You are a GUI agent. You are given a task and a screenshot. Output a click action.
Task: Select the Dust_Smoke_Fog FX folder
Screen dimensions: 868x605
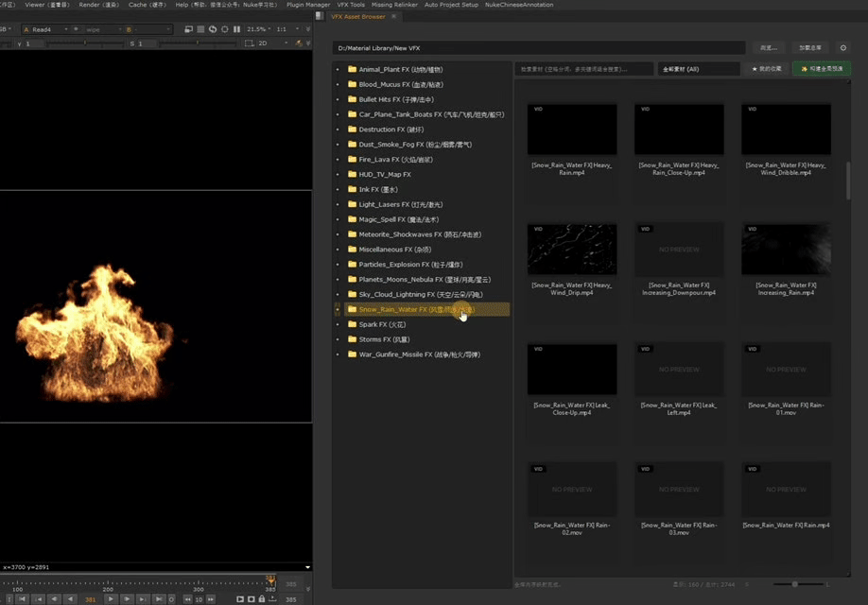[x=414, y=145]
